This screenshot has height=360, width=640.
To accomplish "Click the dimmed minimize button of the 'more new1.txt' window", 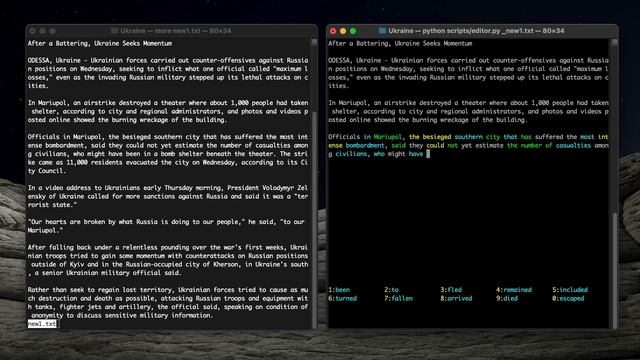I will 42,31.
